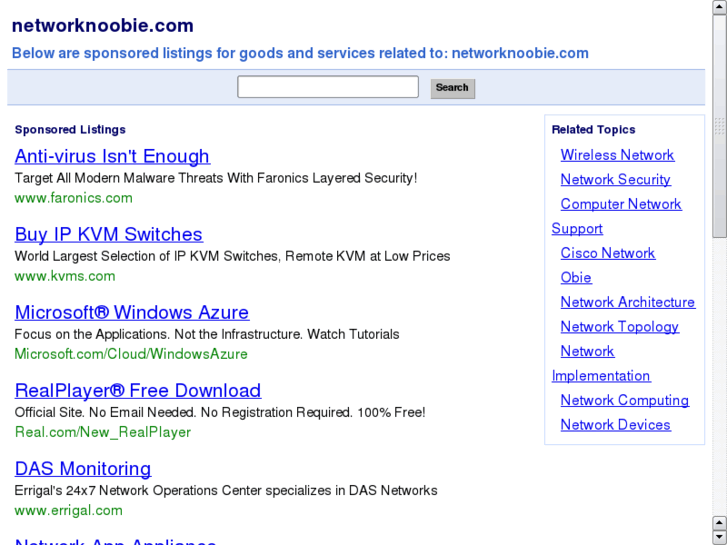This screenshot has width=727, height=545.
Task: Select Network Architecture related topic
Action: tap(628, 302)
